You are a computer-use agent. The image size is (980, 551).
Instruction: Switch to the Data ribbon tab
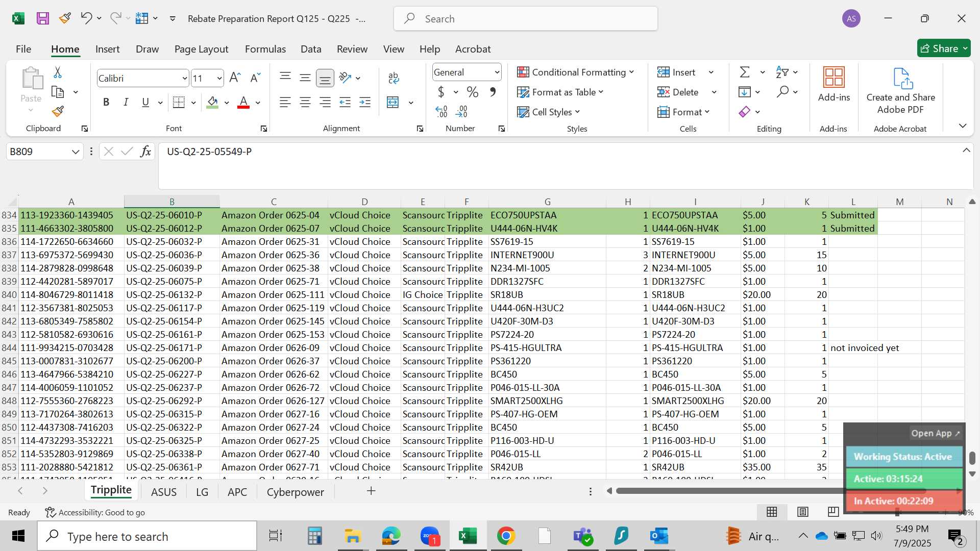311,49
